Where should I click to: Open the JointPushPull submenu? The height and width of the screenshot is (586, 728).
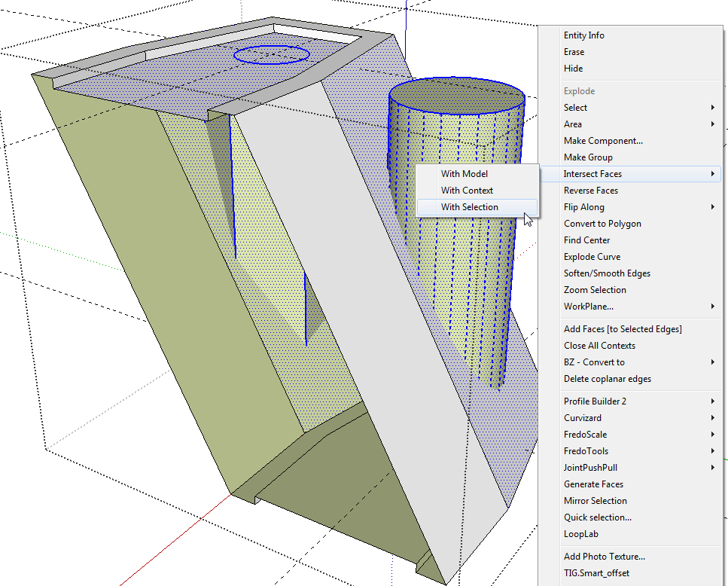coord(591,468)
